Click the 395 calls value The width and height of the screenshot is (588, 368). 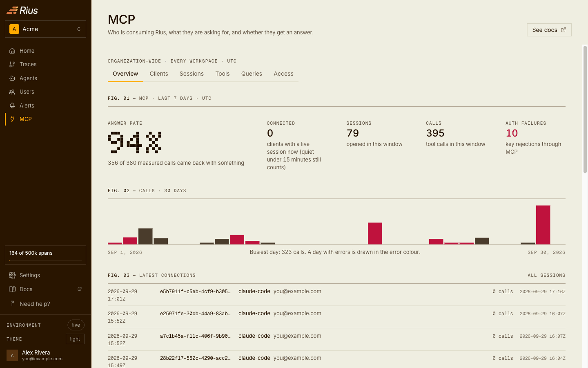pos(435,133)
